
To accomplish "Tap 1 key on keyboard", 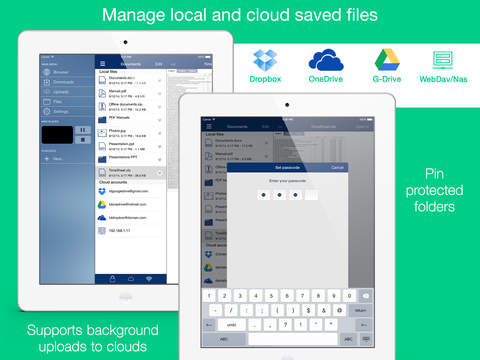I will coord(209,296).
